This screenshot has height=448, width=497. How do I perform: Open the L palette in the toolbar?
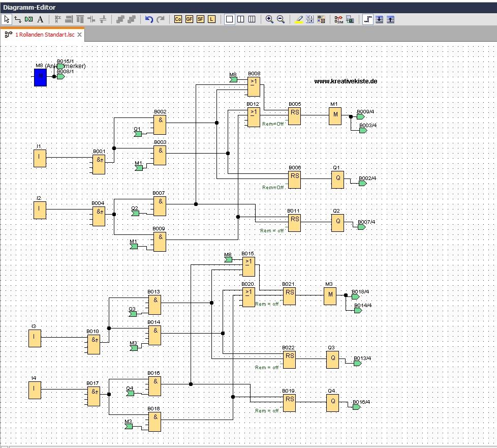pos(211,19)
